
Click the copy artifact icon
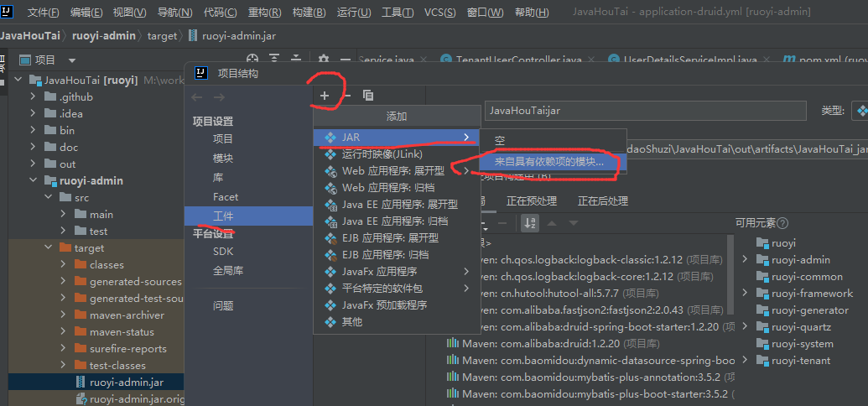click(368, 96)
